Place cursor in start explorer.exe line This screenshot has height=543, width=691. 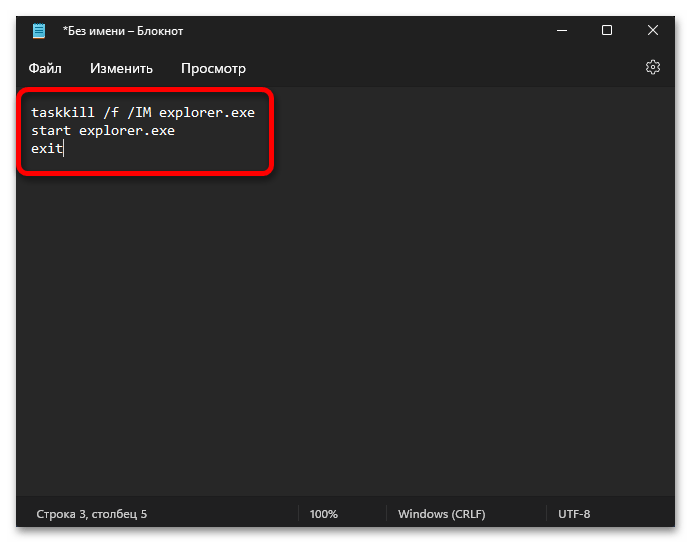click(103, 130)
